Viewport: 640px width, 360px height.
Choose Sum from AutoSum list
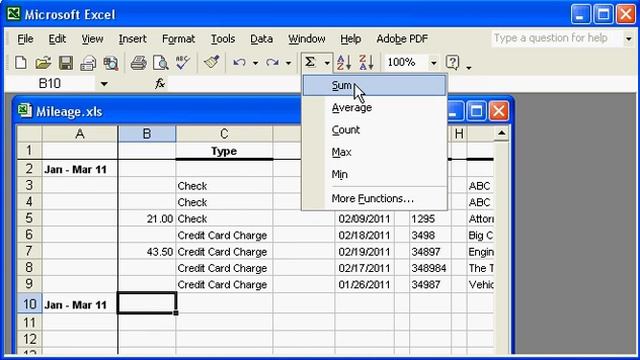pos(374,85)
